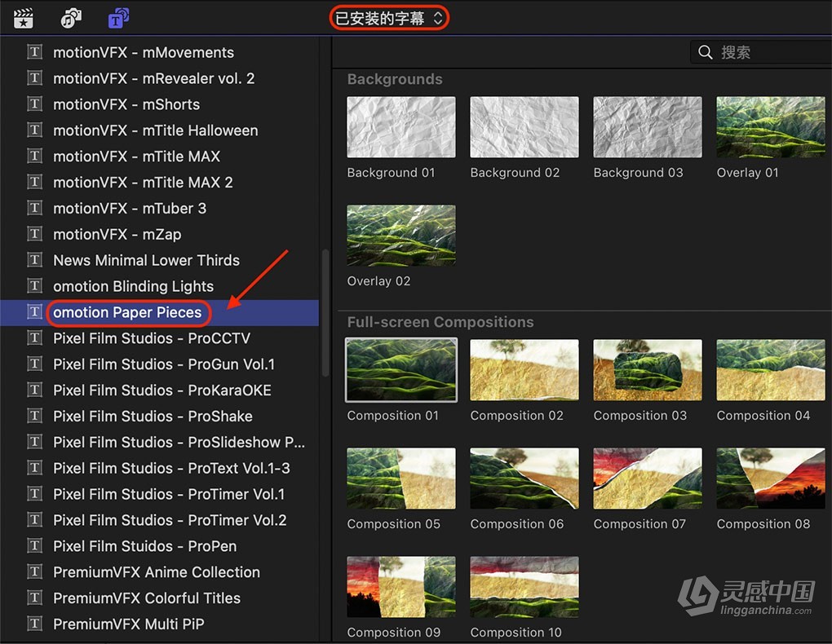
Task: Select Overlay 02 thumbnail
Action: pyautogui.click(x=401, y=235)
